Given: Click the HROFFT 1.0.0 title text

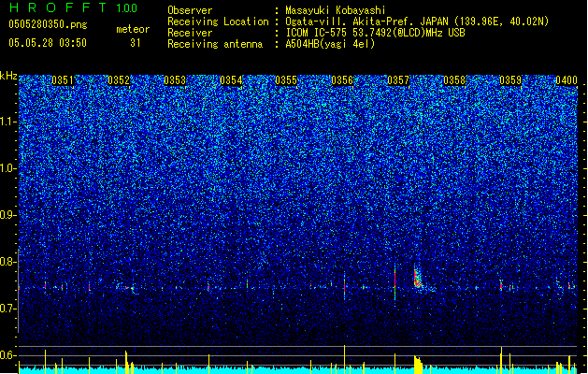Looking at the screenshot, I should click(73, 7).
